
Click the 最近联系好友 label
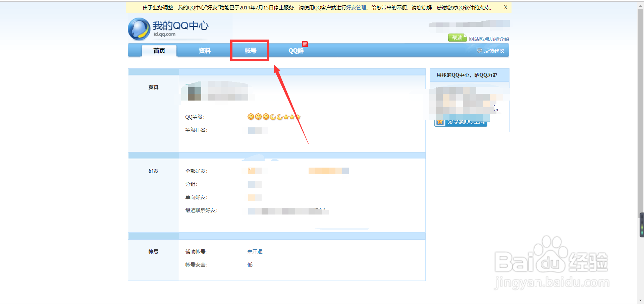(201, 210)
